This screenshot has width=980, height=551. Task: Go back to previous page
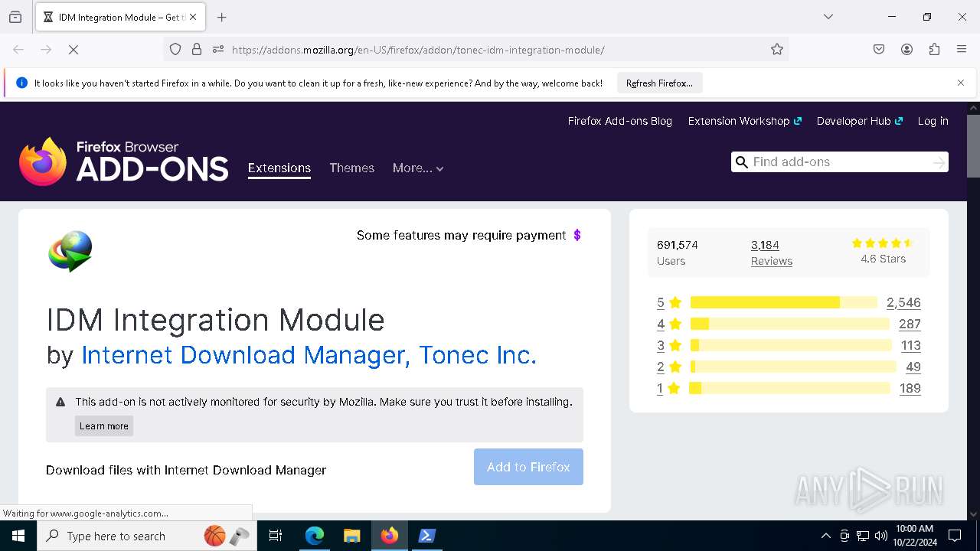[18, 50]
